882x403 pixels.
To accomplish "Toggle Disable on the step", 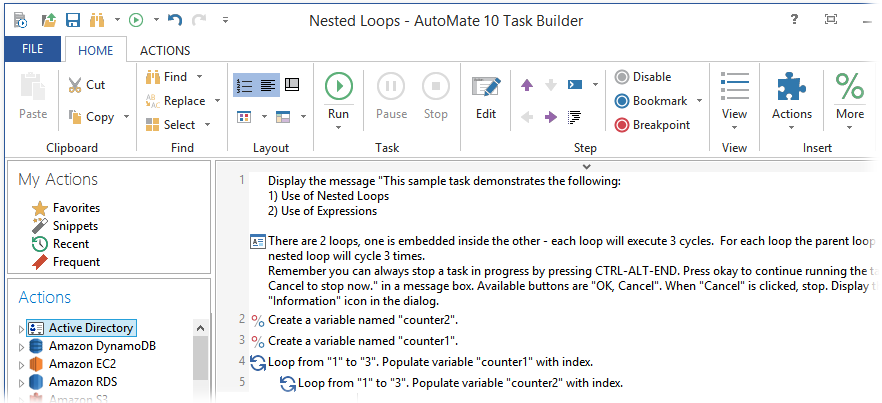I will coord(643,77).
